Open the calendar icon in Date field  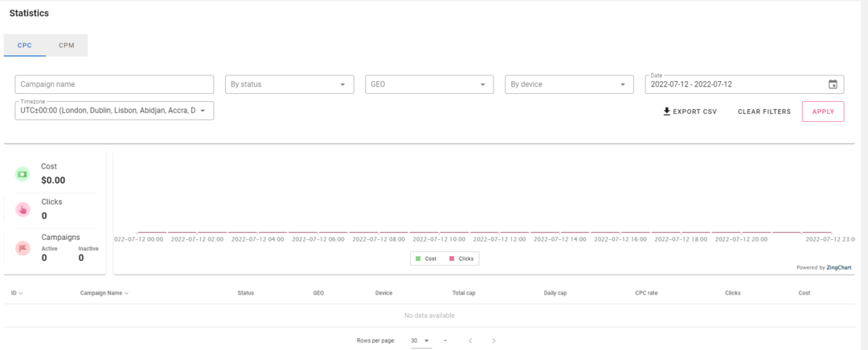pos(833,84)
